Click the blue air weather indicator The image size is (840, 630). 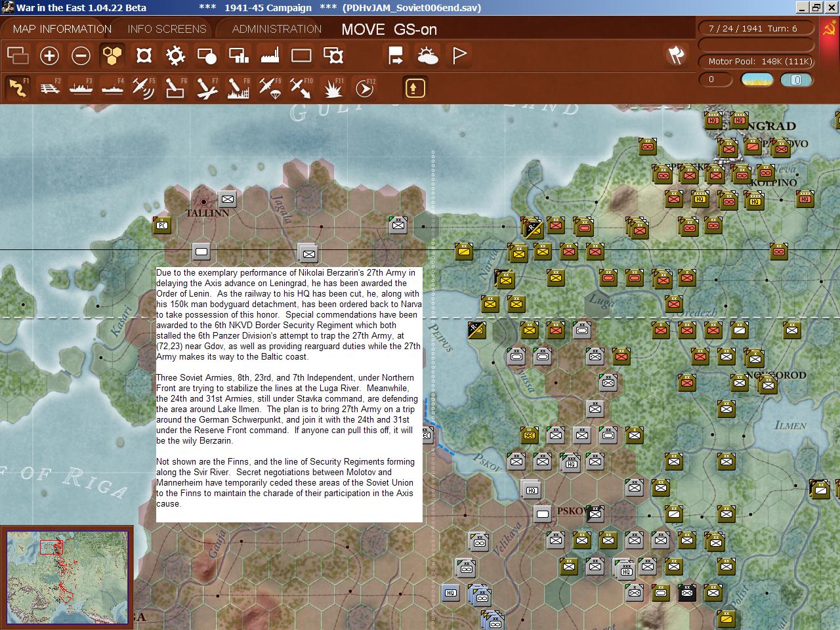click(797, 79)
